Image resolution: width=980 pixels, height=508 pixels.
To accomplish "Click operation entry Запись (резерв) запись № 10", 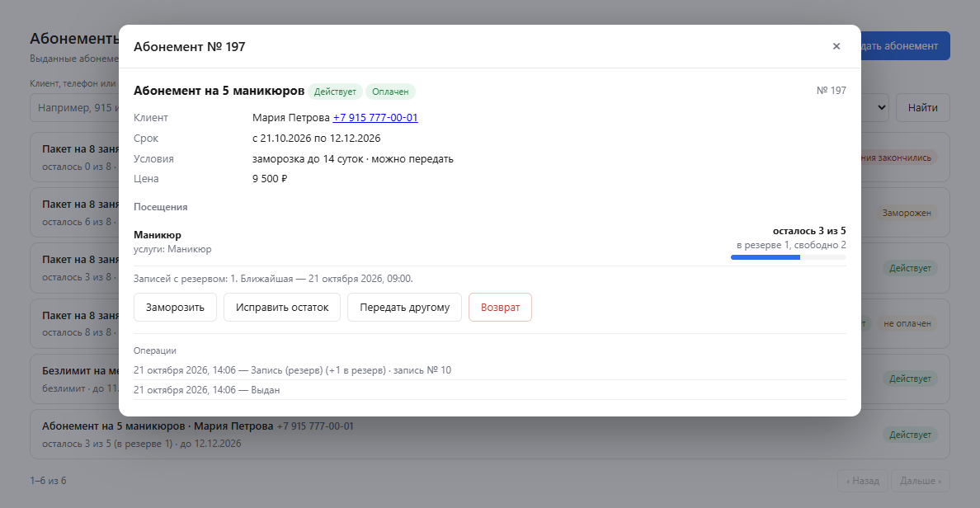I will [292, 370].
